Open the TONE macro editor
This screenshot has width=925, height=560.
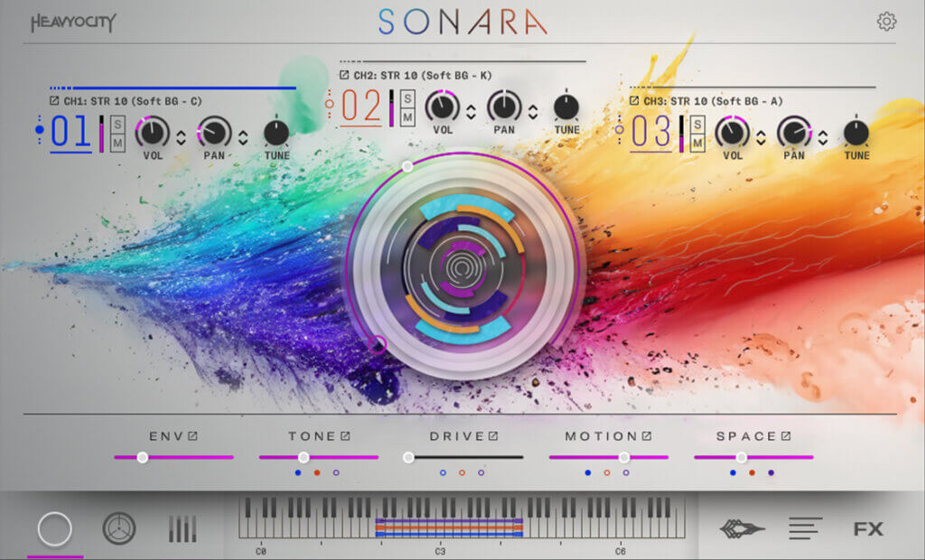(346, 435)
